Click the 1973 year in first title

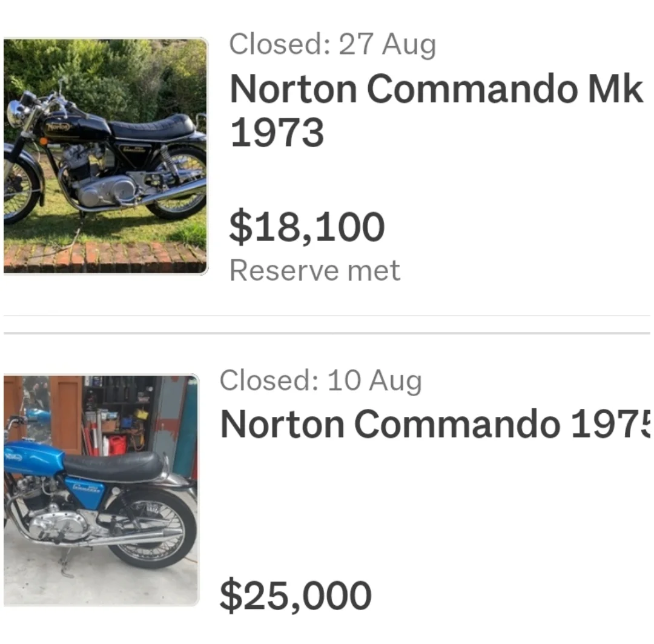[277, 133]
